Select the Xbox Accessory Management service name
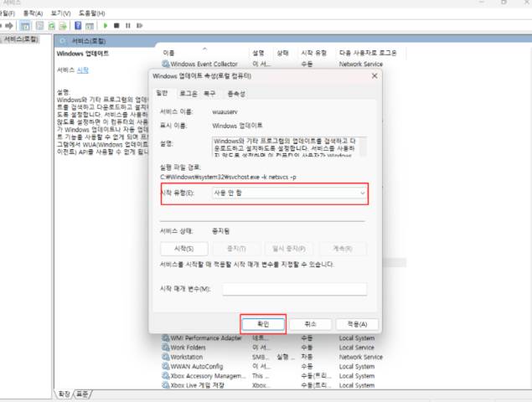Screen dimensions: 532x402 (208, 376)
